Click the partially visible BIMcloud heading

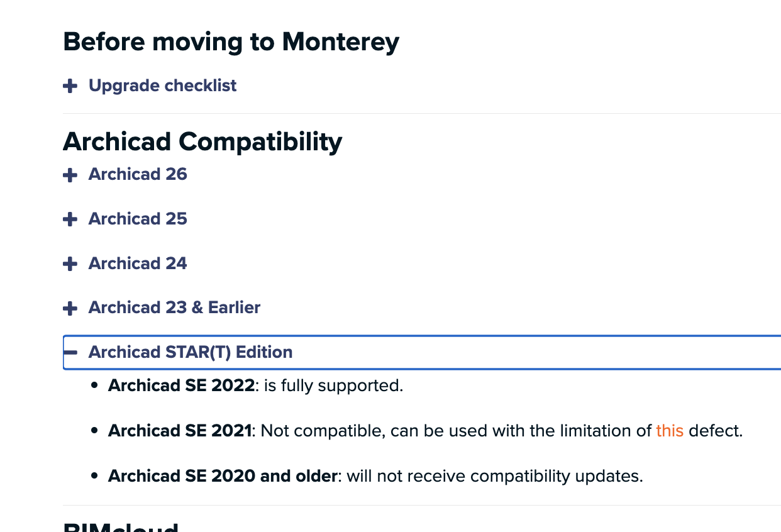[121, 527]
